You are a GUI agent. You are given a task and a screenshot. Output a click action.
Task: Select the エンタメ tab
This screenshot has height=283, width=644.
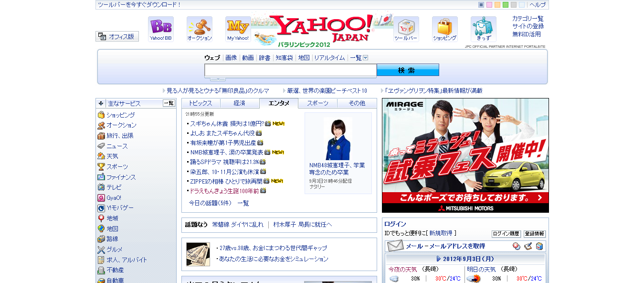click(x=279, y=103)
